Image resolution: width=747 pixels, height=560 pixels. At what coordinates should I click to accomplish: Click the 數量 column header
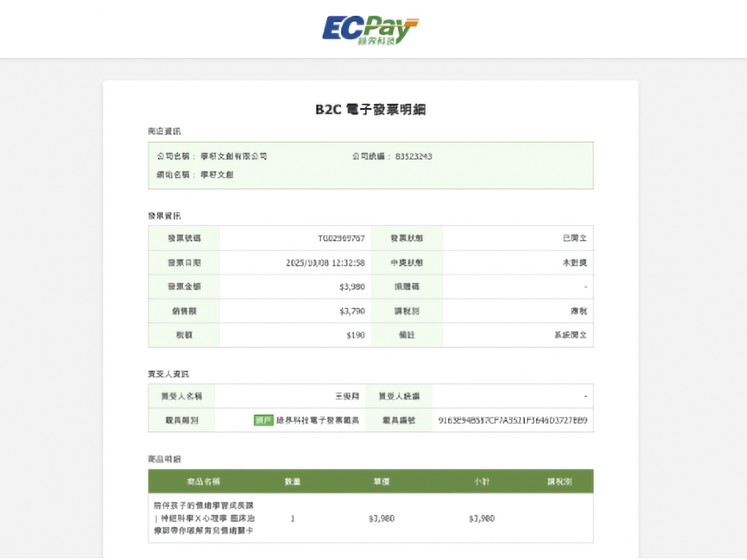coord(293,482)
